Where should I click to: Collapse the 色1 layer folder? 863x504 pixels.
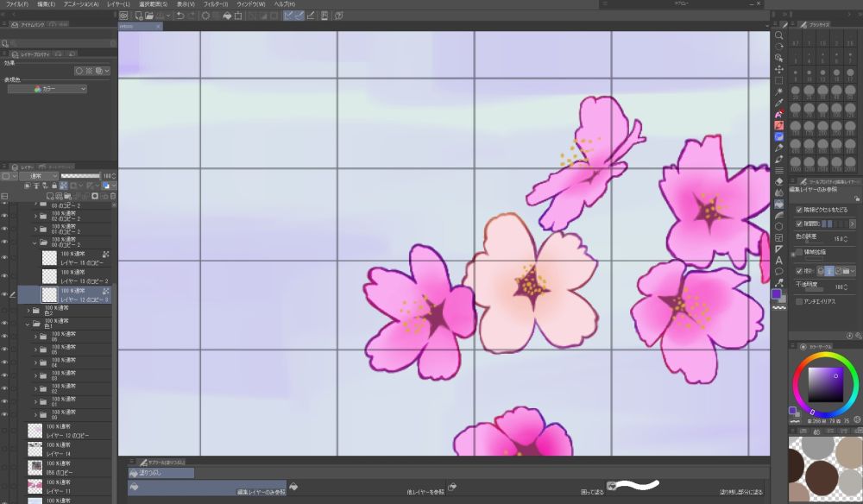[x=28, y=324]
